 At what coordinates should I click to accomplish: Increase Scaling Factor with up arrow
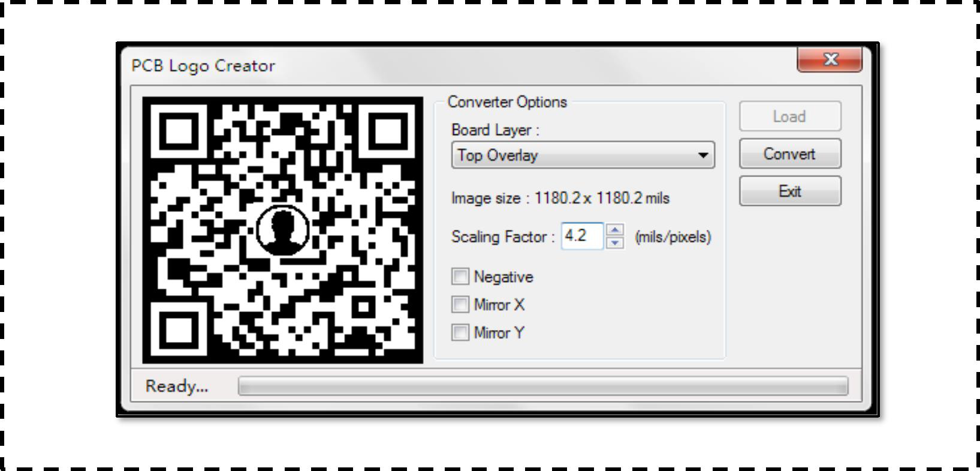(x=615, y=230)
